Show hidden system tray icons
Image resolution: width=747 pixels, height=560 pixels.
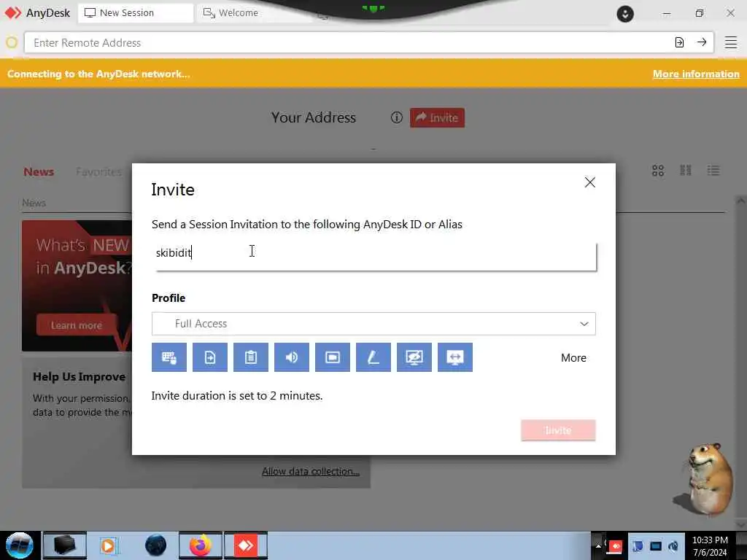(598, 545)
